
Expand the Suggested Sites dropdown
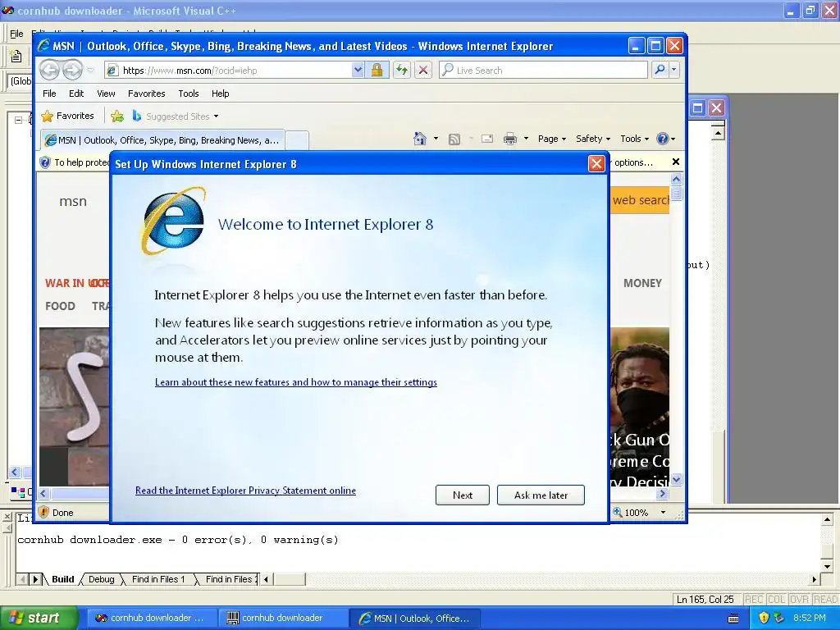(216, 116)
